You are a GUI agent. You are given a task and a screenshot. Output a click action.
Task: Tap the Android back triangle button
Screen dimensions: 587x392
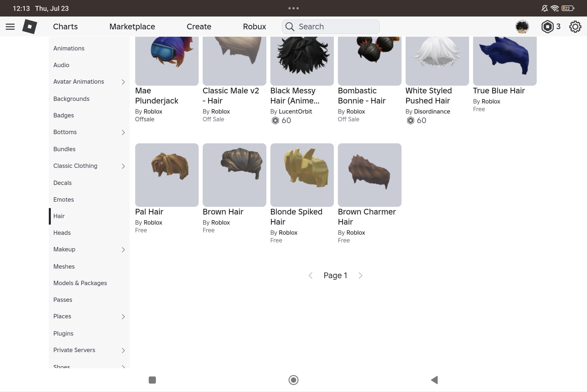point(434,380)
